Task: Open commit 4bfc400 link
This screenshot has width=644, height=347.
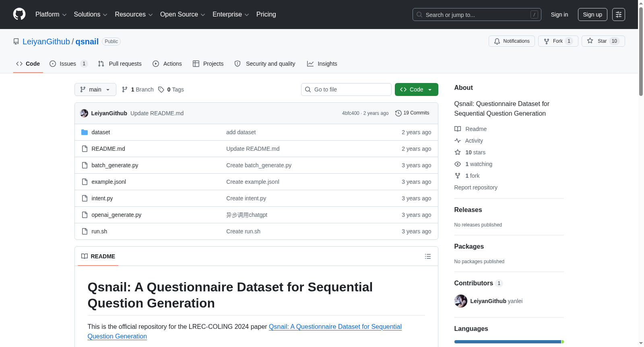Action: 351,113
